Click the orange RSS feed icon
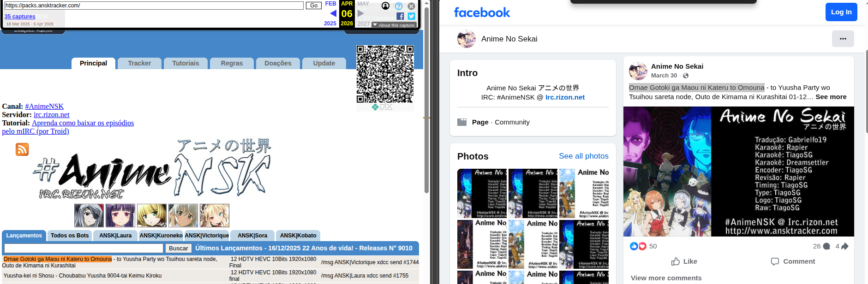868x284 pixels. [x=22, y=149]
